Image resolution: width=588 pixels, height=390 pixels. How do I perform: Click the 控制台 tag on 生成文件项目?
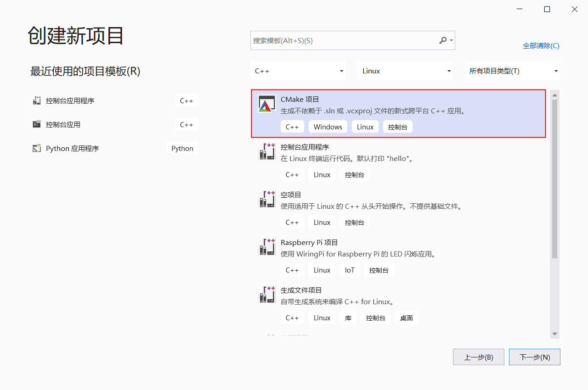[x=376, y=318]
